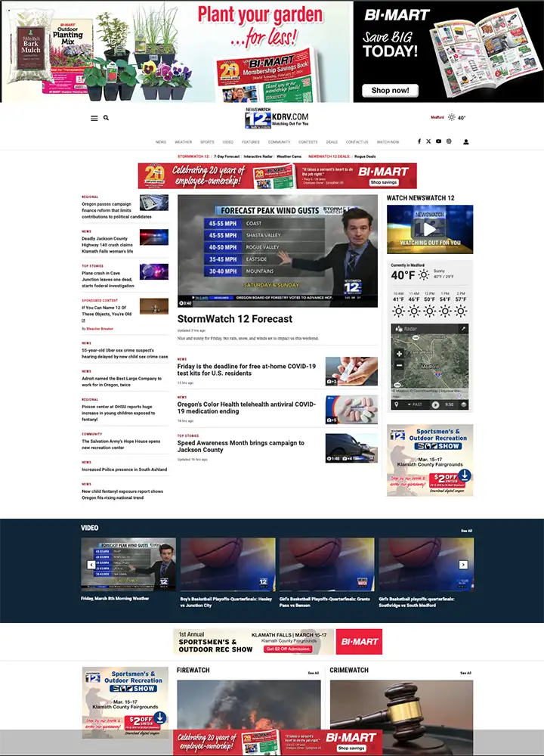
Task: Open the YouTube social icon
Action: click(x=438, y=141)
